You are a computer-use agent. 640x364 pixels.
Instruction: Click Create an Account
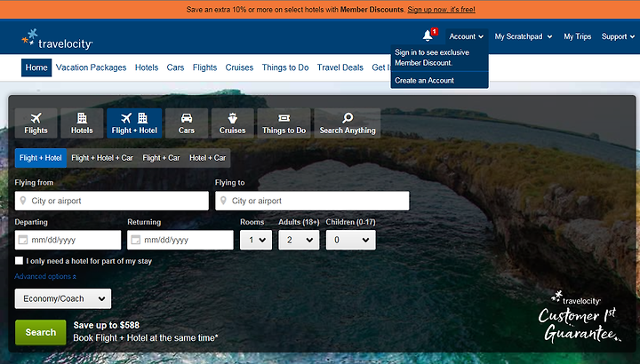(x=424, y=80)
